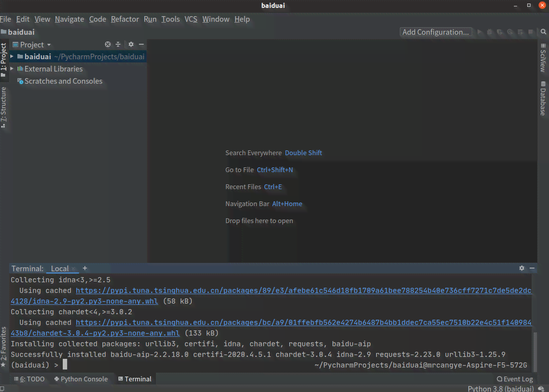This screenshot has height=392, width=549.
Task: Click the Profile icon in the toolbar
Action: (x=510, y=32)
